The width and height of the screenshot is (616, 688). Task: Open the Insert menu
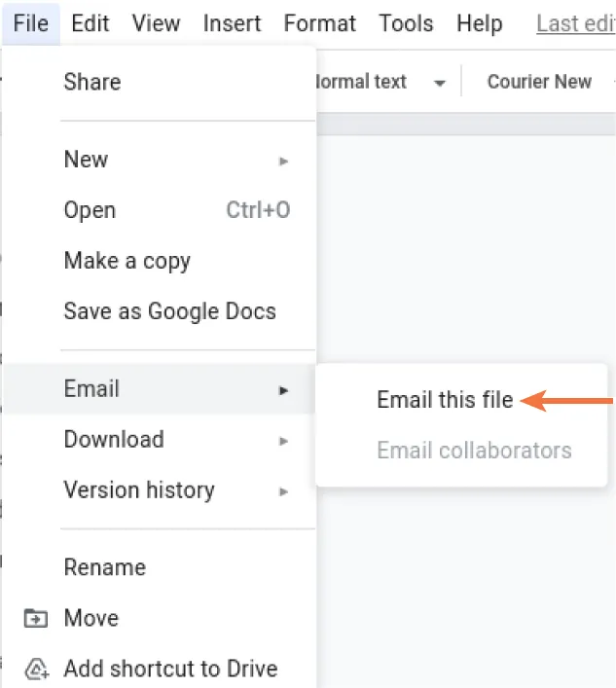tap(232, 23)
